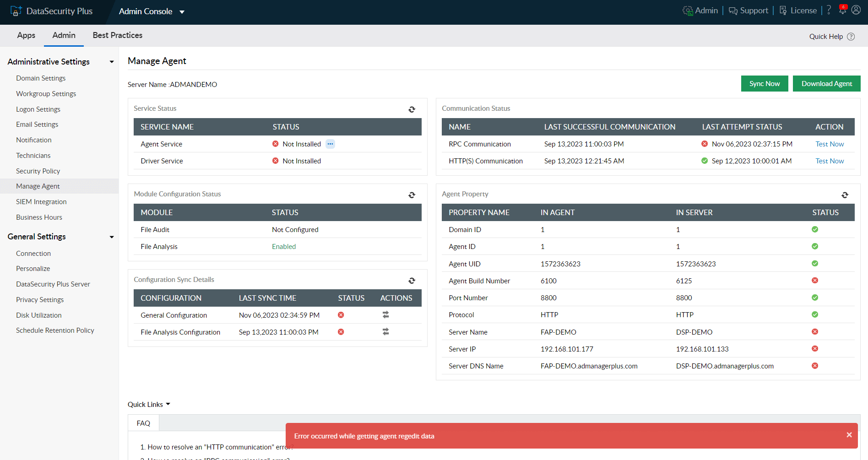Image resolution: width=868 pixels, height=460 pixels.
Task: Collapse the General Settings section
Action: coord(111,237)
